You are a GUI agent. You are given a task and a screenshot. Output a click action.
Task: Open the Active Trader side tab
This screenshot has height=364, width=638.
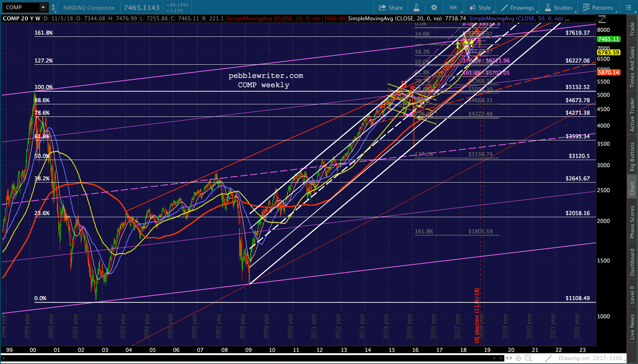coord(632,114)
